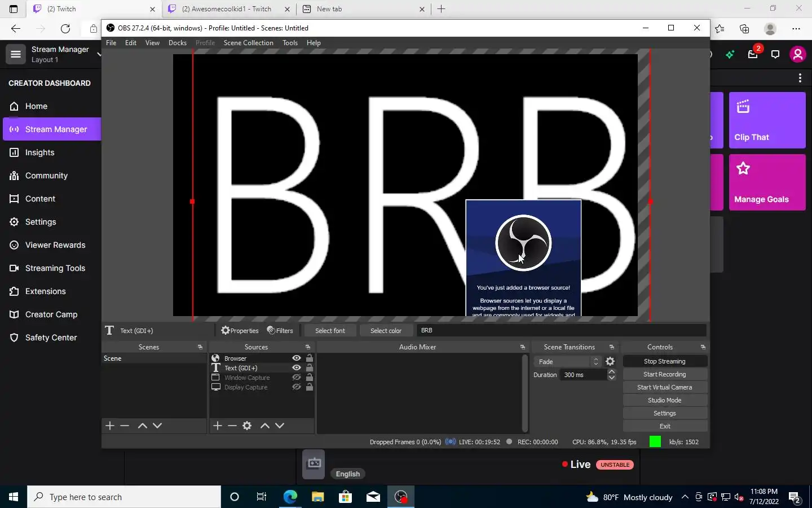Screen dimensions: 812x508
Task: Open the Twitch notifications inbox icon
Action: (753, 54)
